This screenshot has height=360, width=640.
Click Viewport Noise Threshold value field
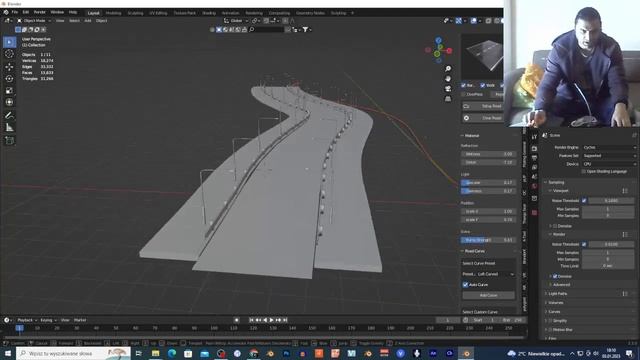click(x=611, y=200)
